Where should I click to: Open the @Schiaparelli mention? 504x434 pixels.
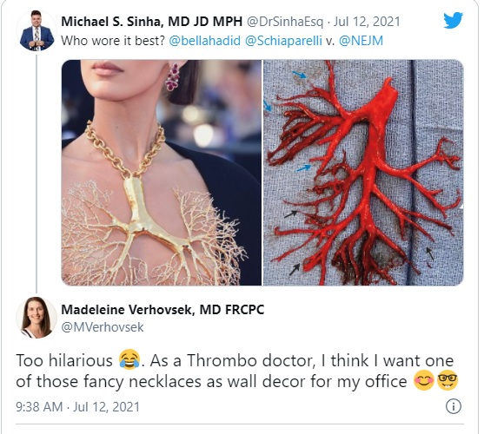point(283,41)
